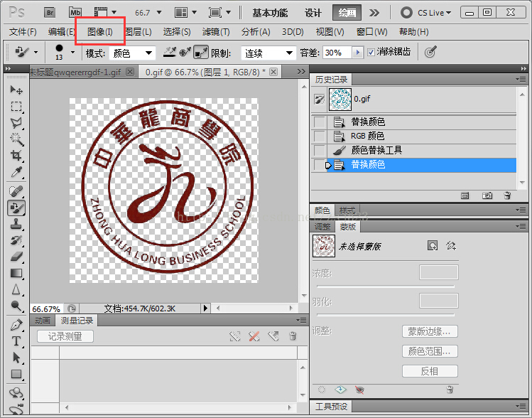This screenshot has width=532, height=418.
Task: Open the 图像(I) menu
Action: click(99, 32)
